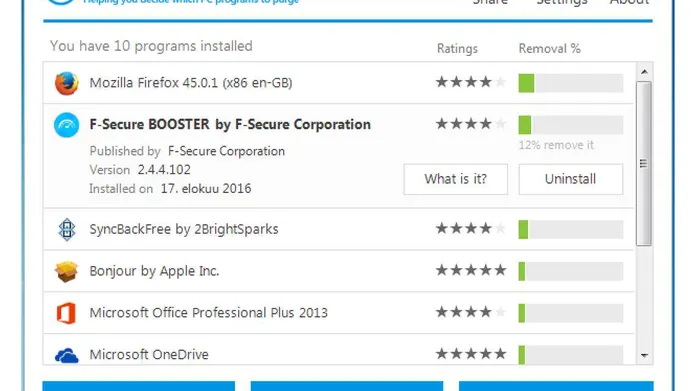
Task: Click the F-Secure BOOSTER speedometer icon
Action: click(67, 125)
